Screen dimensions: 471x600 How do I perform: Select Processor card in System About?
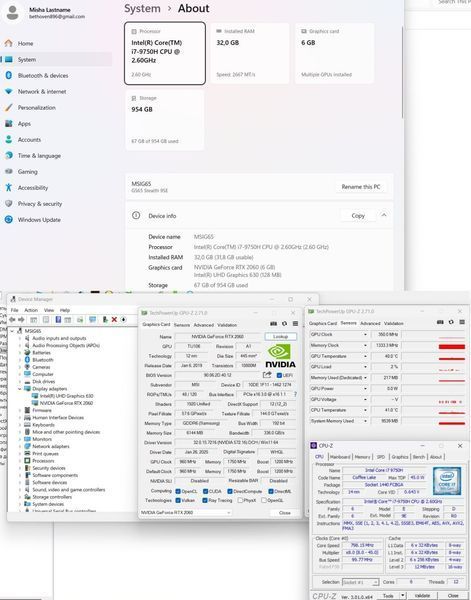[165, 53]
